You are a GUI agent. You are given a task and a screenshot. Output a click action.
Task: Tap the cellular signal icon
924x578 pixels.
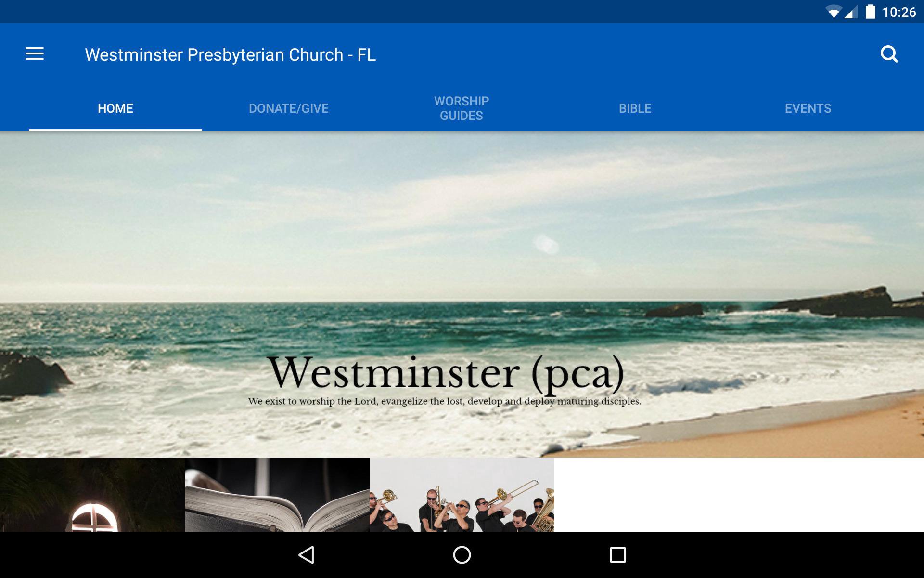(x=851, y=12)
